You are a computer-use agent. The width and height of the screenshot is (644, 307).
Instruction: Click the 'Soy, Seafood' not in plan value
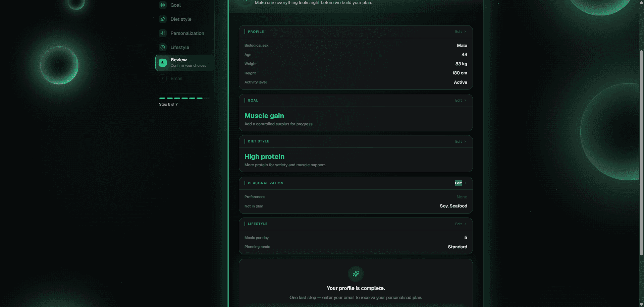click(x=453, y=206)
